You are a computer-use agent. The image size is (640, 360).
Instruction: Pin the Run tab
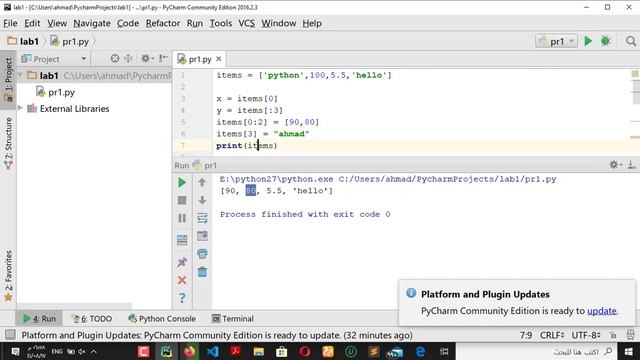click(x=182, y=262)
